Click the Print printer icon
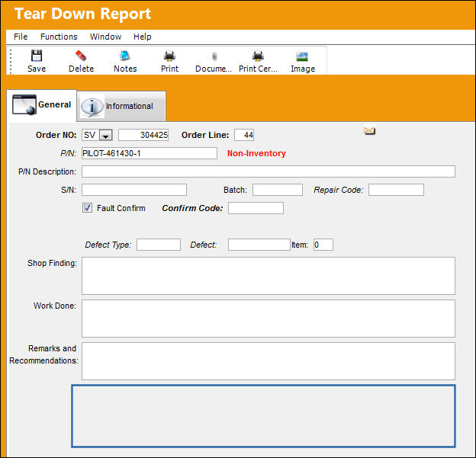Viewport: 476px width, 458px height. (169, 56)
